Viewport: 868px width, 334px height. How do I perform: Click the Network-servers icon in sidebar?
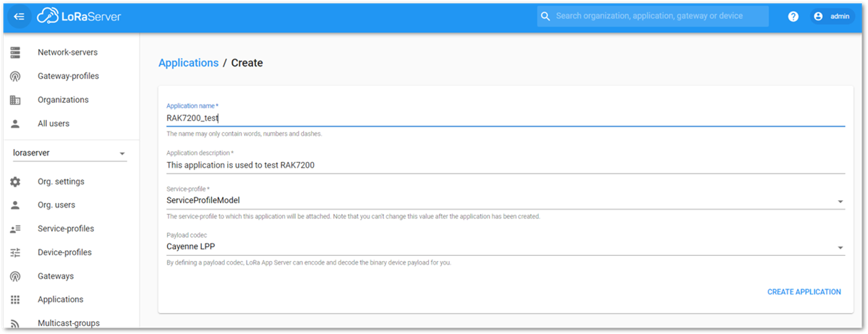pos(15,53)
